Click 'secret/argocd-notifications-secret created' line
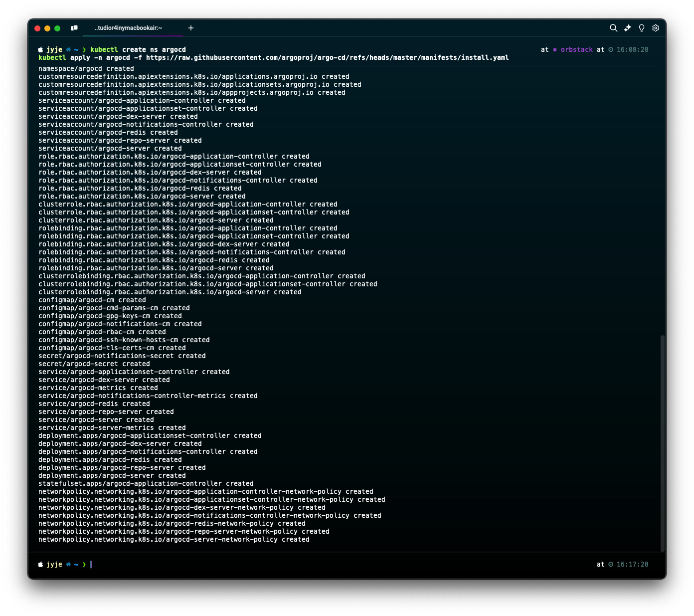 [122, 356]
